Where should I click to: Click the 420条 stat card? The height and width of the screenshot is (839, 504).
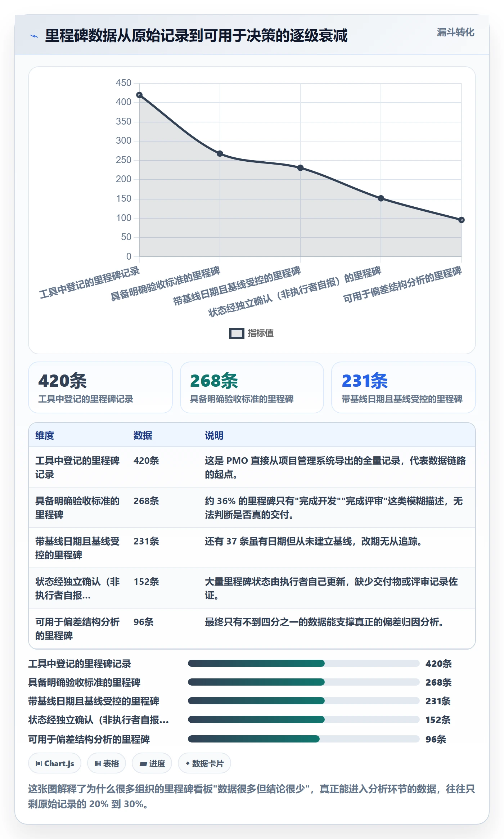(100, 387)
